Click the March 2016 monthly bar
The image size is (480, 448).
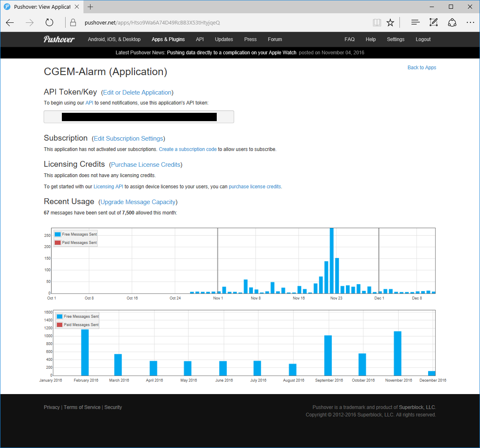pos(118,365)
